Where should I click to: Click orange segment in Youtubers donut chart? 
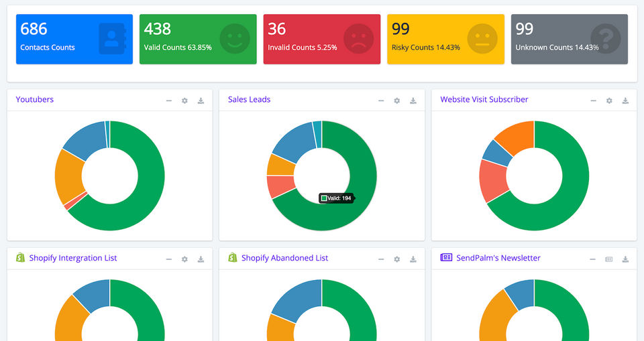68,176
